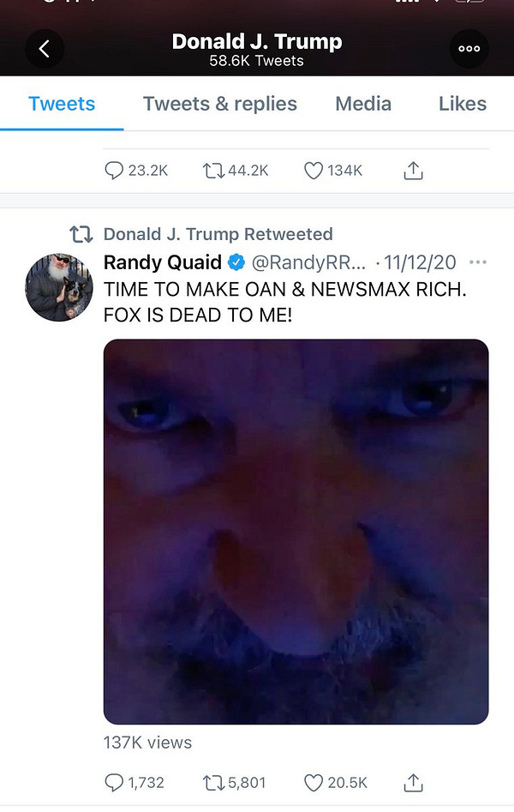Open the share icon below the video
The image size is (514, 812).
point(412,782)
